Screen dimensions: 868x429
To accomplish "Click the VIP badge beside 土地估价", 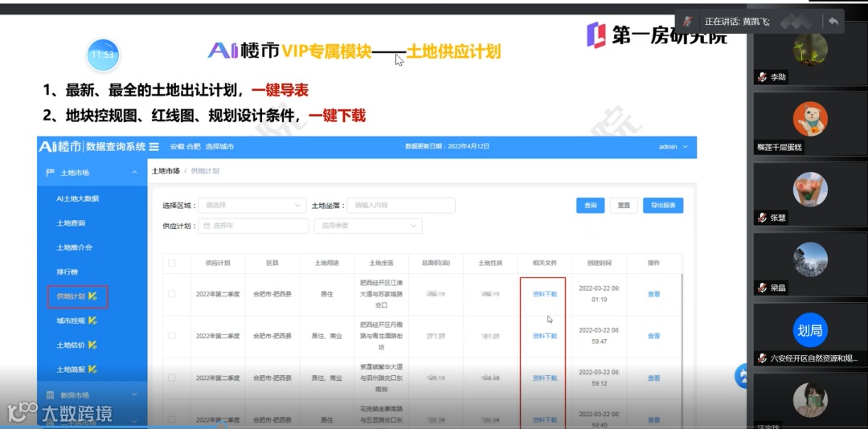I will pyautogui.click(x=92, y=345).
